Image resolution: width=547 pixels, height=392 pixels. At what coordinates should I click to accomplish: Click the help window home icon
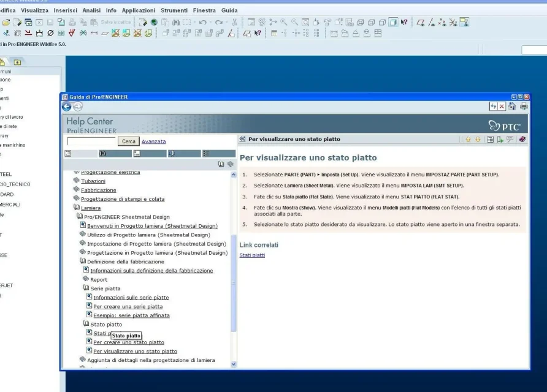point(512,107)
